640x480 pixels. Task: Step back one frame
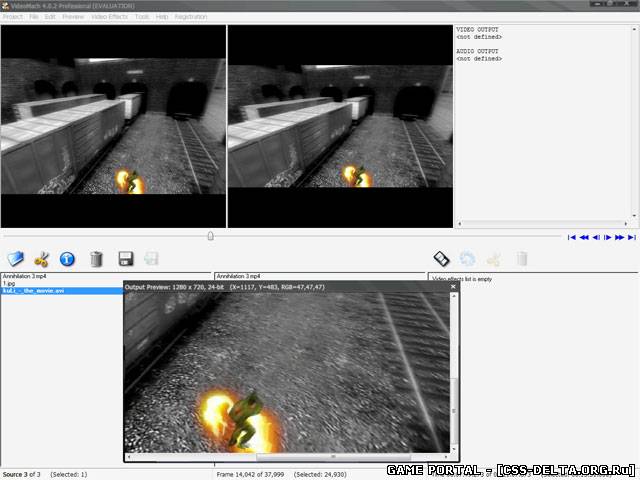(596, 237)
